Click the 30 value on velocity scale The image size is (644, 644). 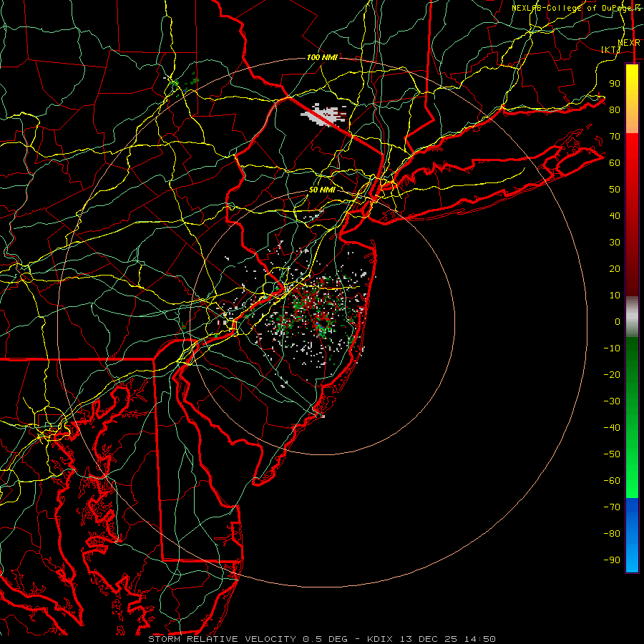tap(615, 243)
